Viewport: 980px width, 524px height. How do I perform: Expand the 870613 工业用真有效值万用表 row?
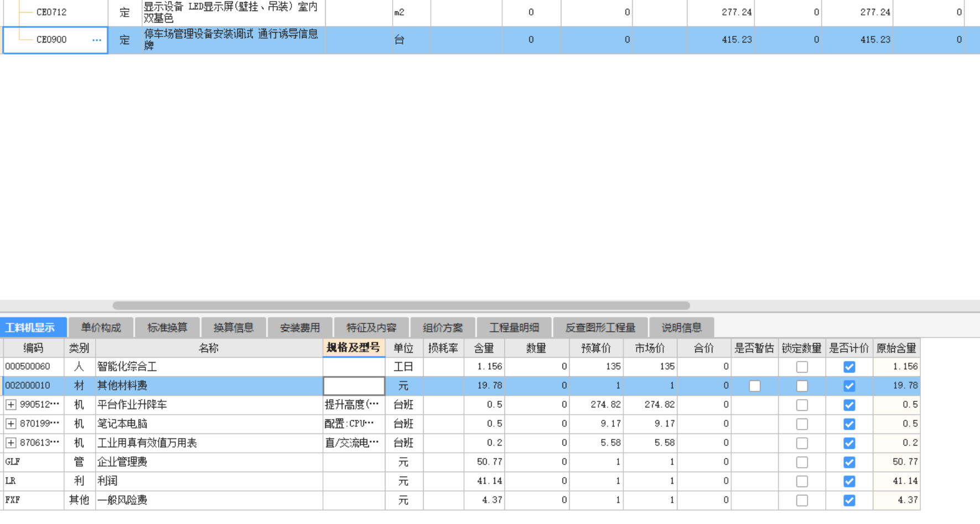(11, 443)
